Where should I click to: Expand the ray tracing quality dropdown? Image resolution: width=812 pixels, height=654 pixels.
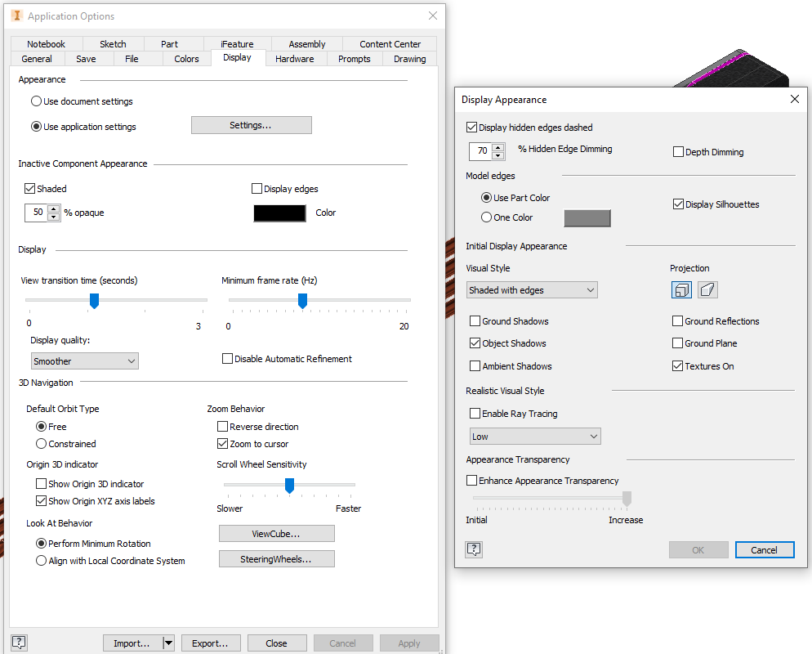coord(535,437)
